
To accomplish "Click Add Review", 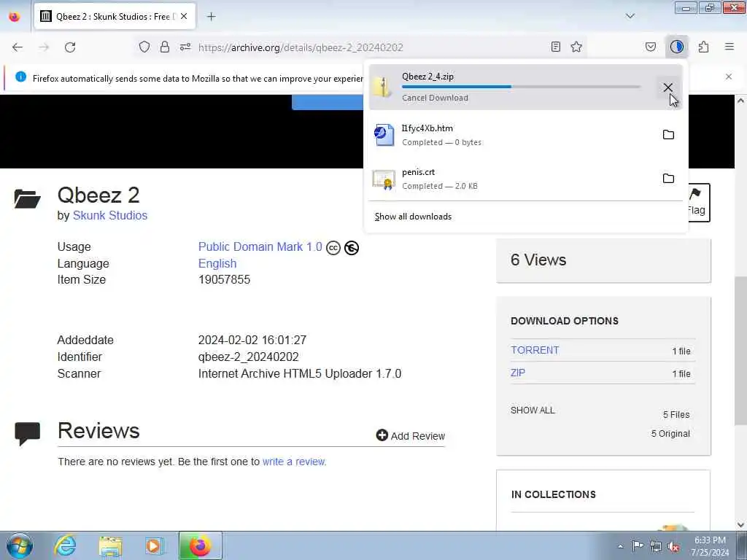I will 411,436.
